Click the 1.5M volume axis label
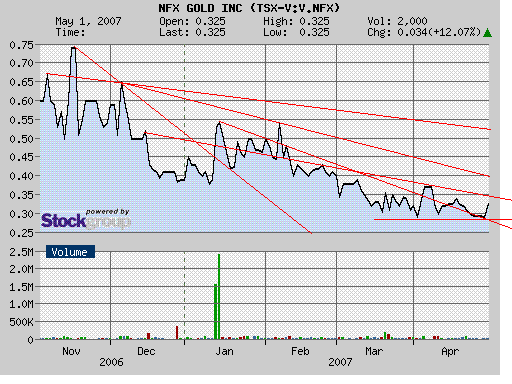This screenshot has height=384, width=512. coord(22,287)
